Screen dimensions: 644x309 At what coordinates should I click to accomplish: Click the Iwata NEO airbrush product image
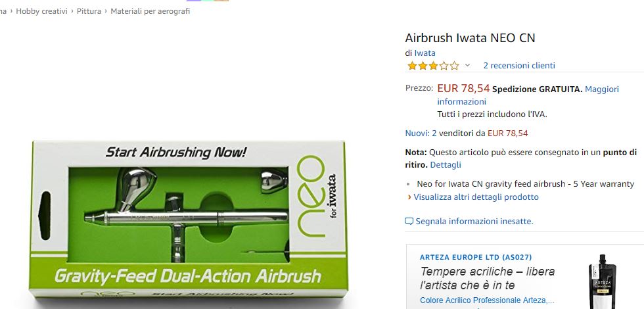point(188,220)
